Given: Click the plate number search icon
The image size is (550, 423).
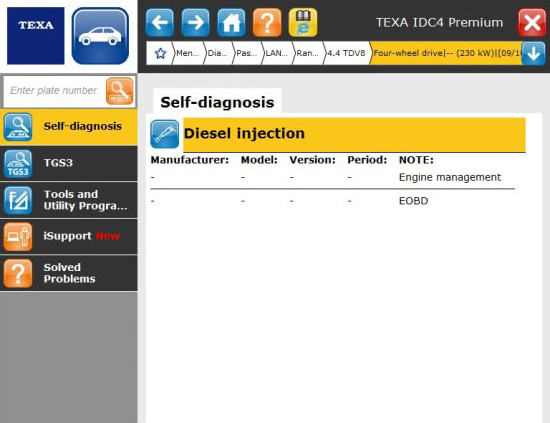Looking at the screenshot, I should point(120,91).
